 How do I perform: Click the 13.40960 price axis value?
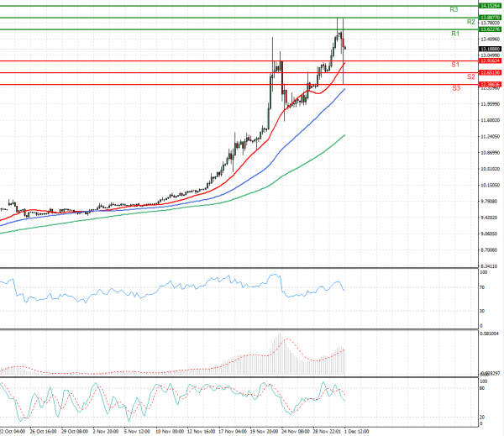click(x=491, y=39)
